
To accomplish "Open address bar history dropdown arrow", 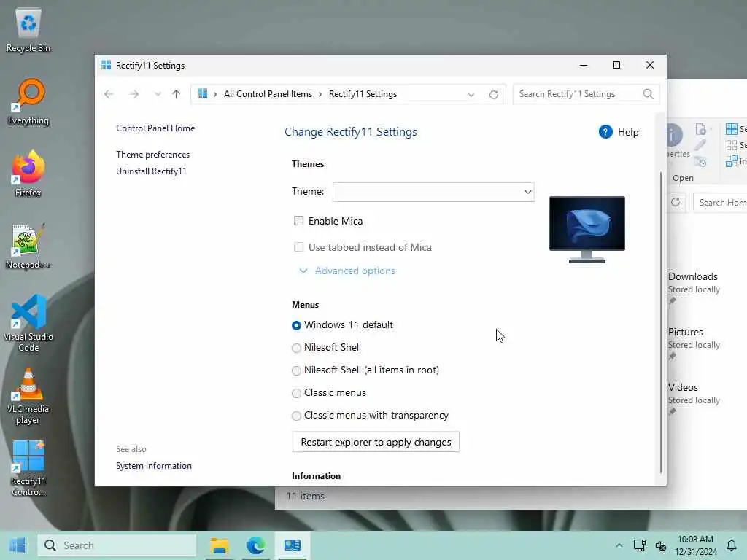I will (x=471, y=94).
